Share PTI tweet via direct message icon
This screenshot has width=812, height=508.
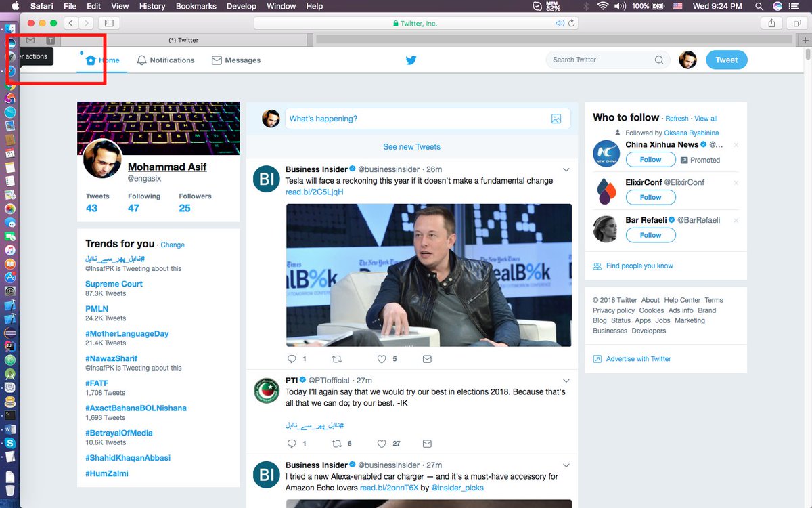click(427, 444)
